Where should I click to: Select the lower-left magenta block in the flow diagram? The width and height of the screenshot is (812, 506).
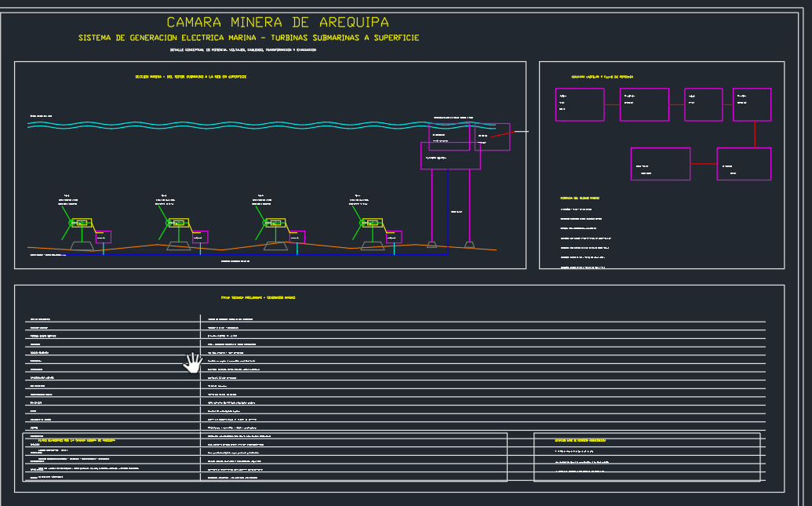coord(661,164)
